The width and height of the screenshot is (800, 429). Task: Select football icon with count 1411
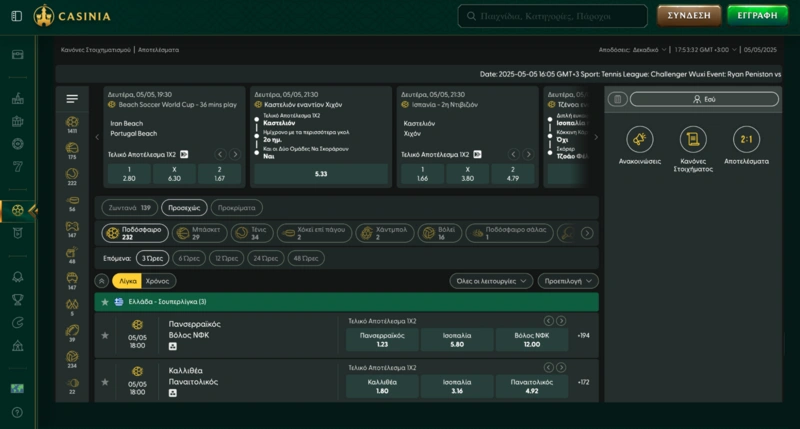[72, 124]
